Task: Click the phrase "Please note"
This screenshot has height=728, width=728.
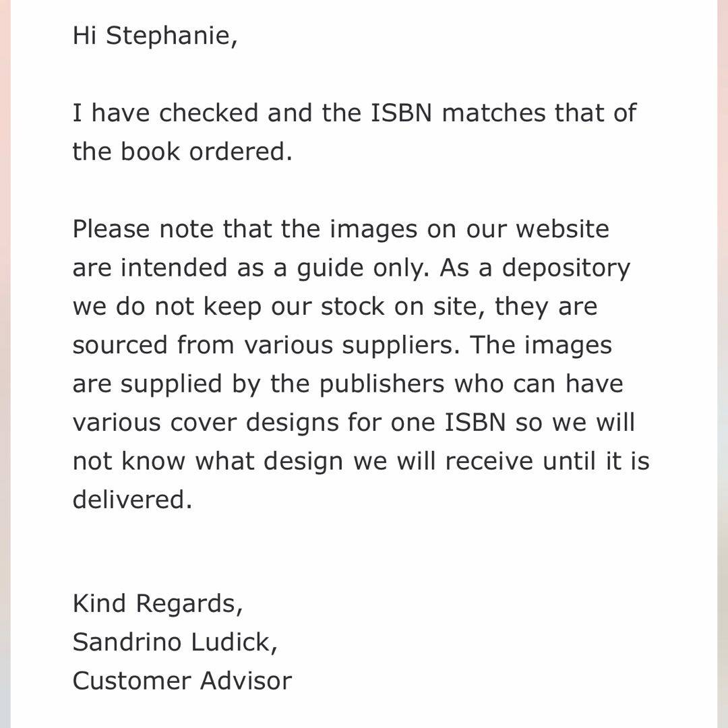Action: pos(144,229)
